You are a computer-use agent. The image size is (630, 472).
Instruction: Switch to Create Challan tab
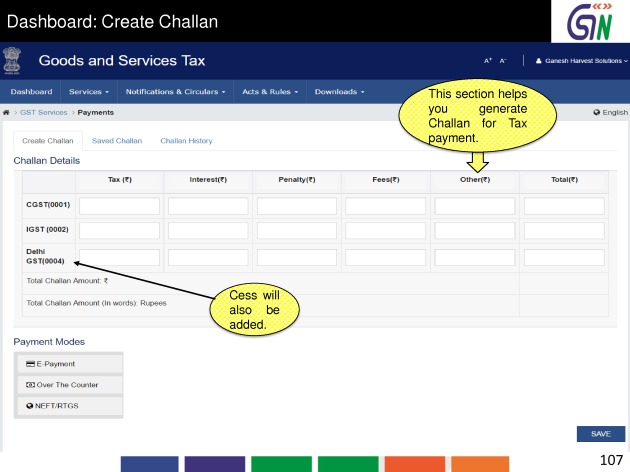coord(48,141)
